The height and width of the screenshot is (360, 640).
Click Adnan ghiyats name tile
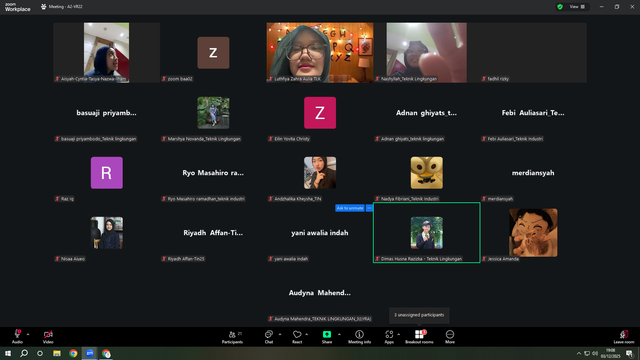pyautogui.click(x=427, y=113)
